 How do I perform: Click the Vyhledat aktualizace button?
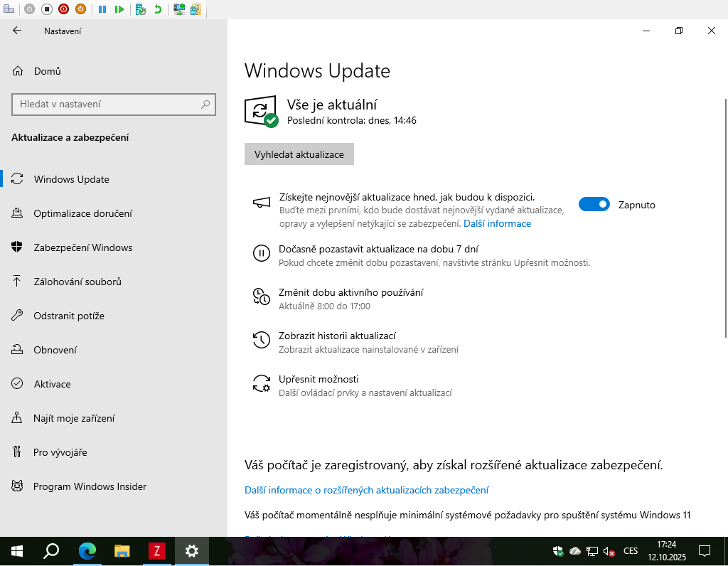coord(299,154)
